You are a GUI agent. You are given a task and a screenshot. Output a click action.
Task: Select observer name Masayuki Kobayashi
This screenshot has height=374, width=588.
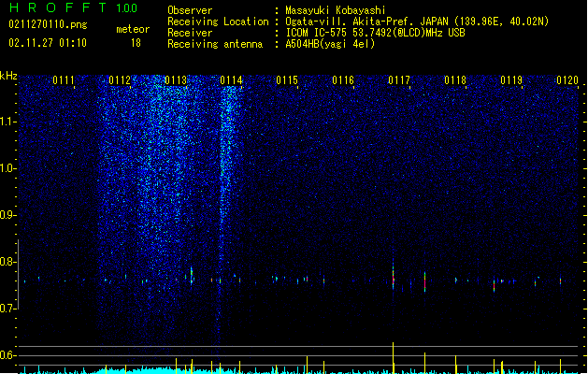tap(336, 10)
